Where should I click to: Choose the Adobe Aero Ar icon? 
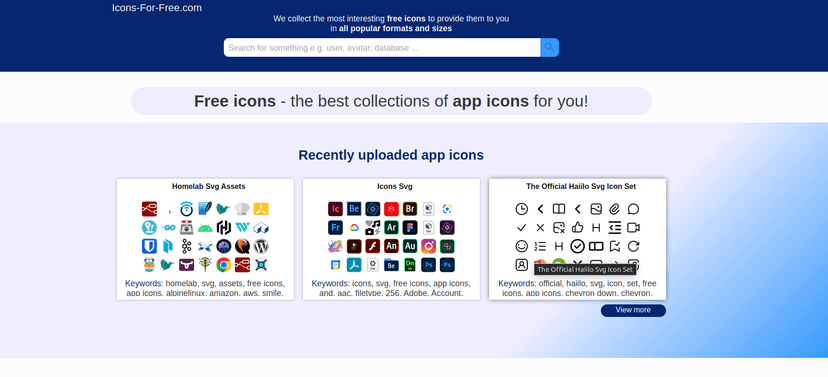[x=391, y=228]
